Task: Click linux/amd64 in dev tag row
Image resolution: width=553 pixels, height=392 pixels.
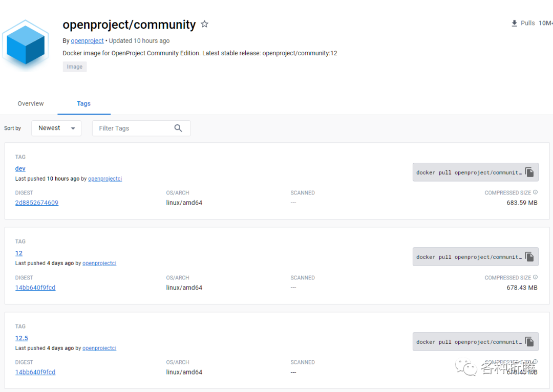Action: coord(184,203)
